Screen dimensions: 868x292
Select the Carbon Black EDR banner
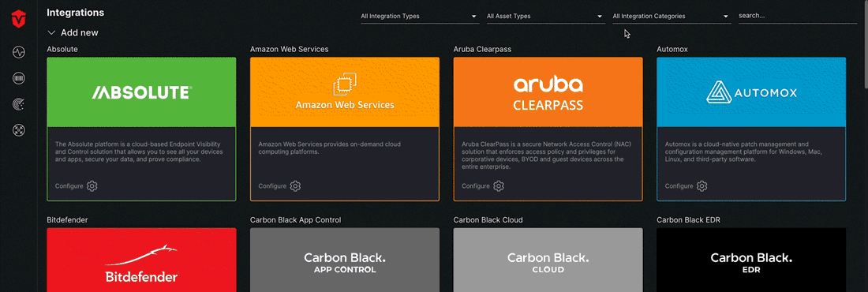751,260
